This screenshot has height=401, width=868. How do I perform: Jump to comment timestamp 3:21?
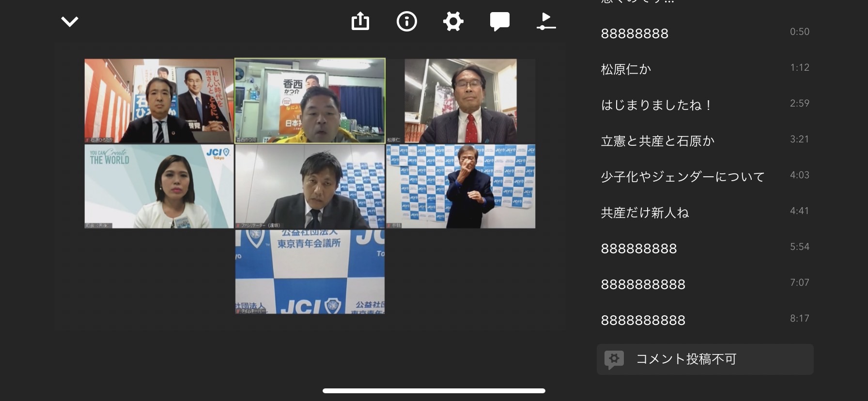point(799,139)
